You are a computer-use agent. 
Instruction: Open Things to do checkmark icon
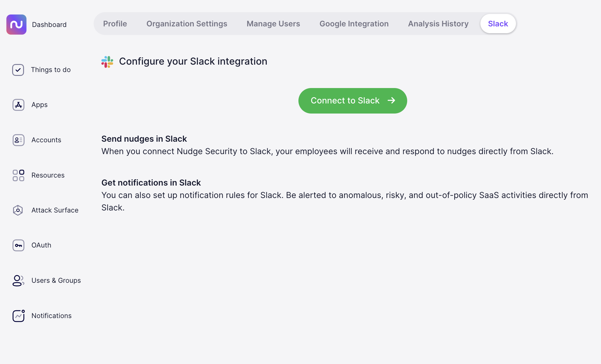click(x=18, y=70)
